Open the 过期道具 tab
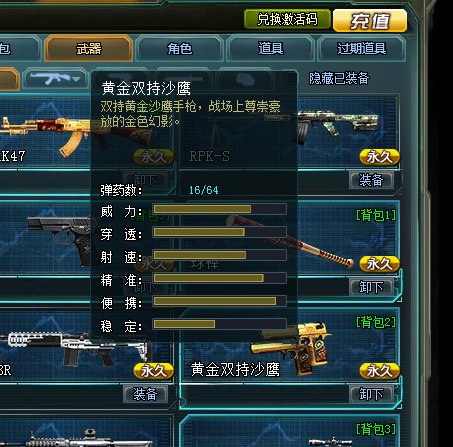 point(362,49)
